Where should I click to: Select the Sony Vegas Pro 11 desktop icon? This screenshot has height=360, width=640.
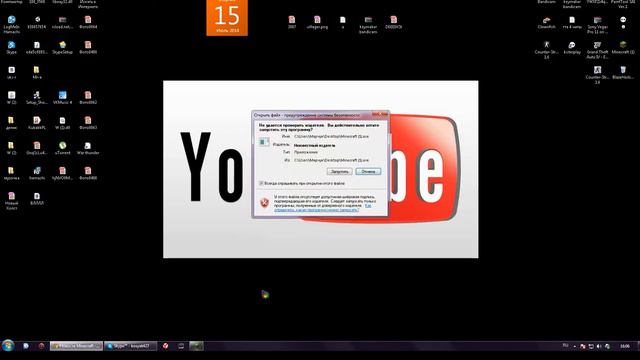[x=597, y=24]
